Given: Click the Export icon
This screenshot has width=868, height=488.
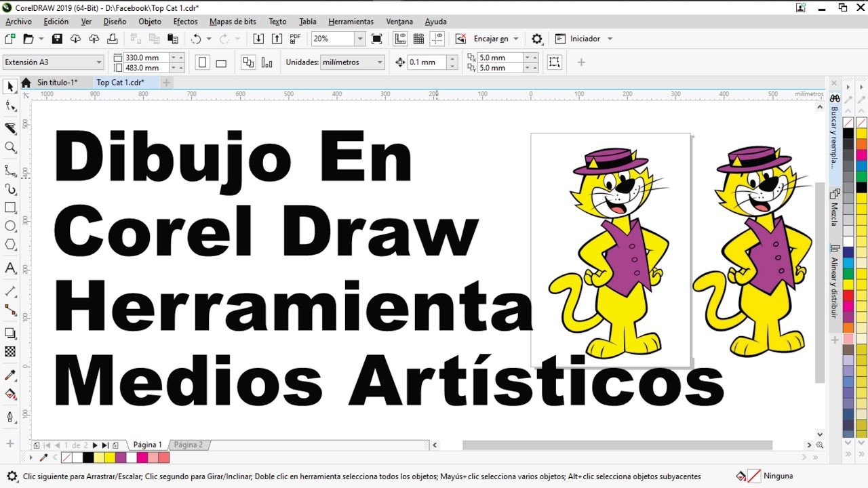Looking at the screenshot, I should click(277, 39).
